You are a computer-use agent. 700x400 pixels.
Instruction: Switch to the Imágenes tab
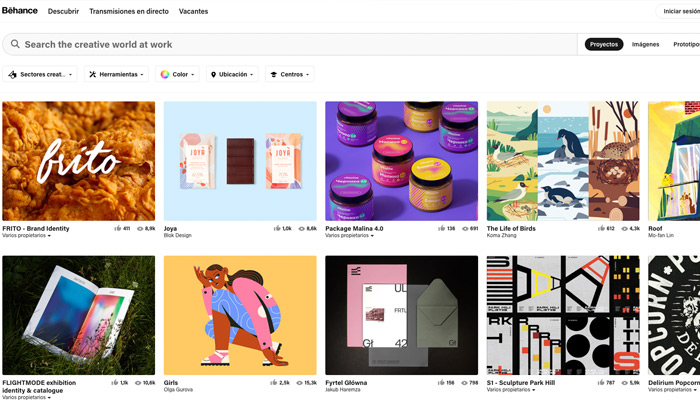646,44
